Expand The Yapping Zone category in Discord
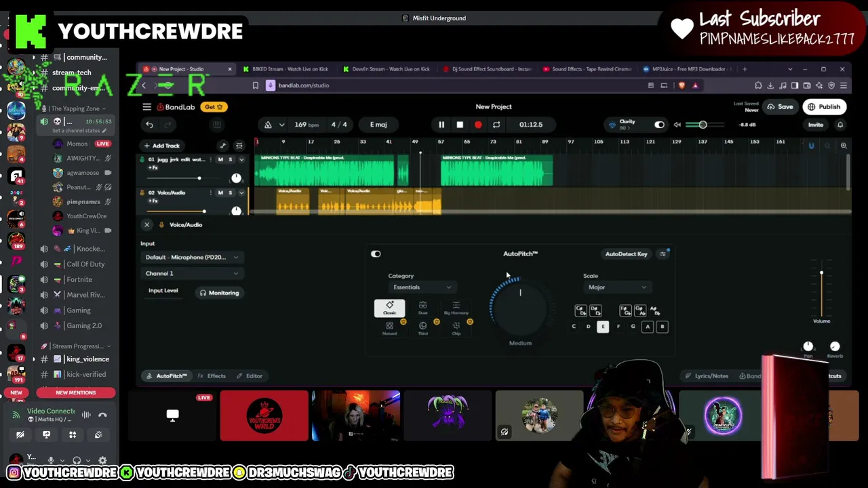This screenshot has height=488, width=868. click(x=75, y=108)
